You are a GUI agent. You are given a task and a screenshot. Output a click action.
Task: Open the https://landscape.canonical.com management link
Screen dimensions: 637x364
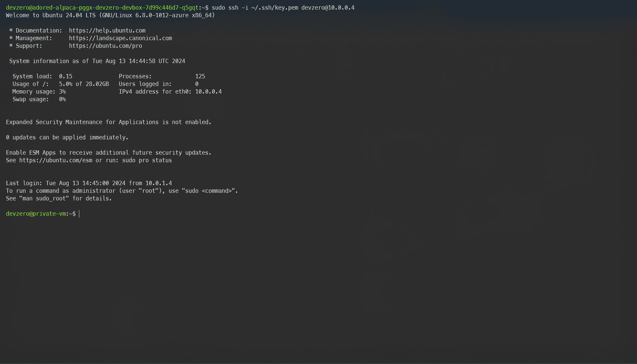pos(120,38)
